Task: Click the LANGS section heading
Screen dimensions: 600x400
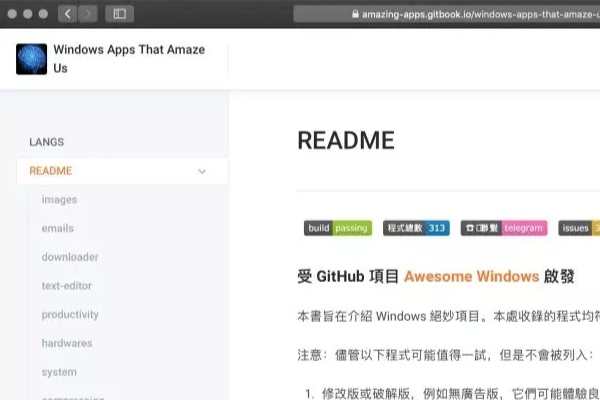Action: click(47, 142)
